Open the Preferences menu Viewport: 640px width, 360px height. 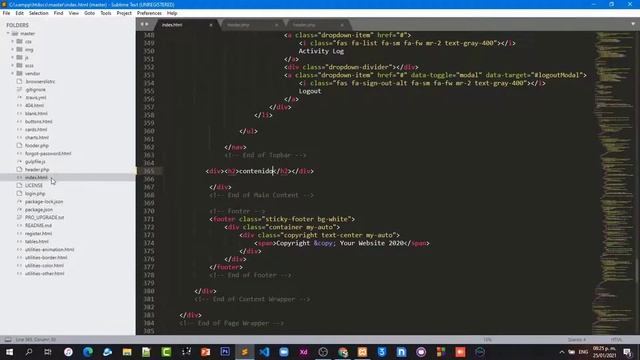pyautogui.click(x=149, y=13)
